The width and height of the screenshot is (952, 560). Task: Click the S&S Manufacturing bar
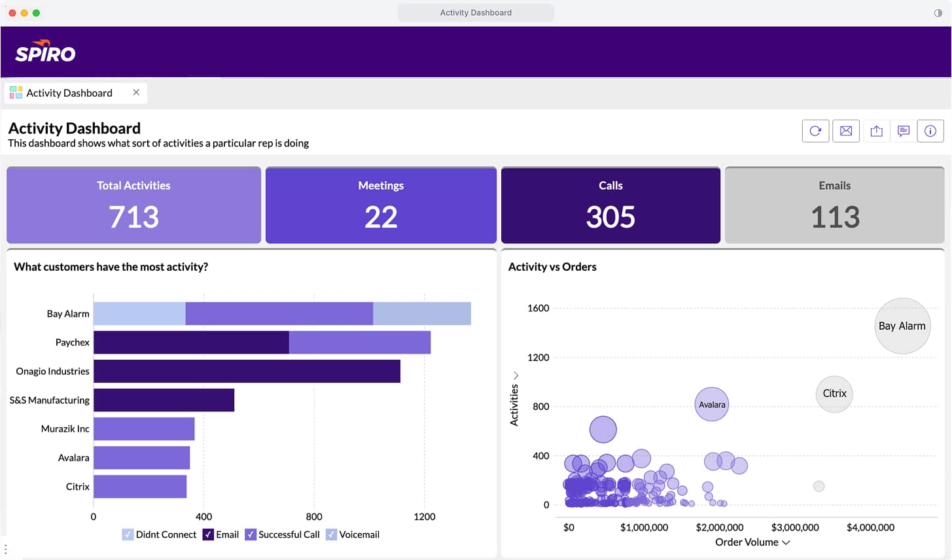164,400
